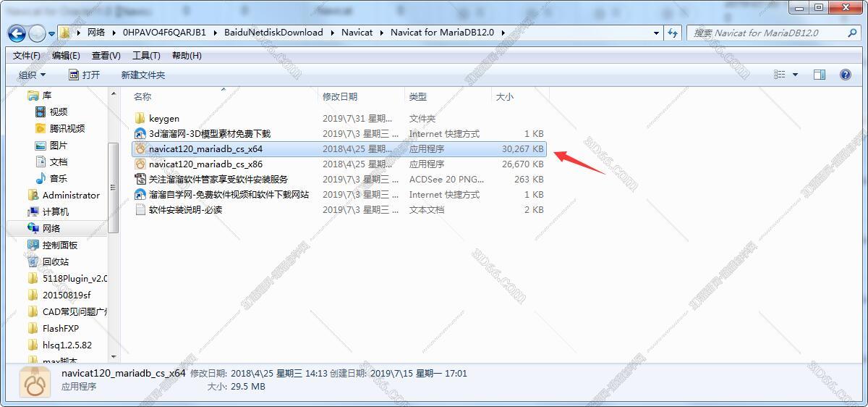This screenshot has height=407, width=868.
Task: Select Administrator in the navigation pane
Action: pyautogui.click(x=71, y=195)
